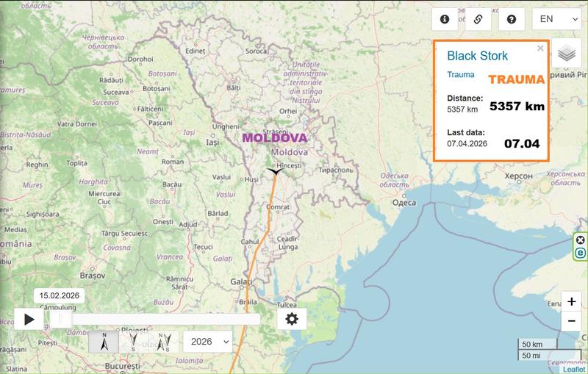Image resolution: width=588 pixels, height=374 pixels.
Task: Click the 'Херсон' city label
Action: pyautogui.click(x=518, y=176)
